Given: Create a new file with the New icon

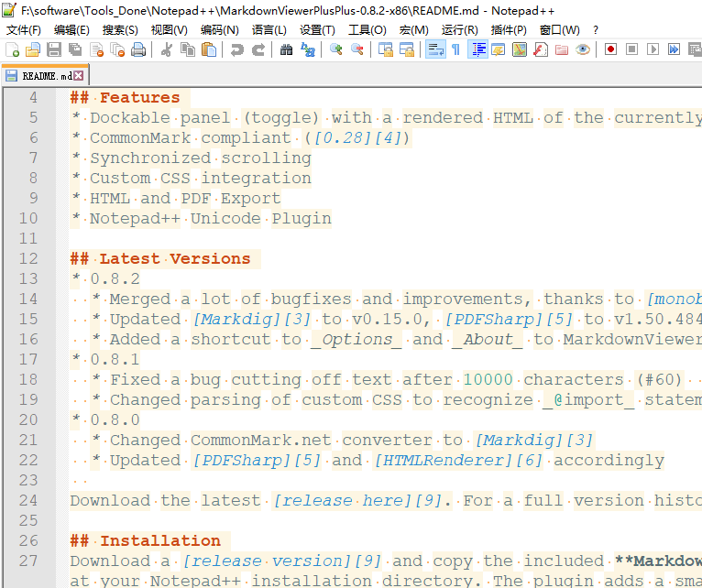Looking at the screenshot, I should [x=12, y=49].
